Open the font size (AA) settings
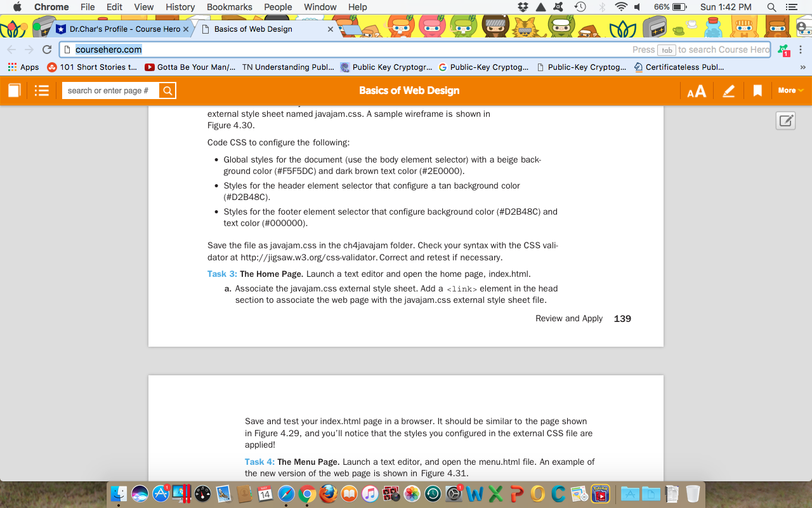 click(x=697, y=91)
